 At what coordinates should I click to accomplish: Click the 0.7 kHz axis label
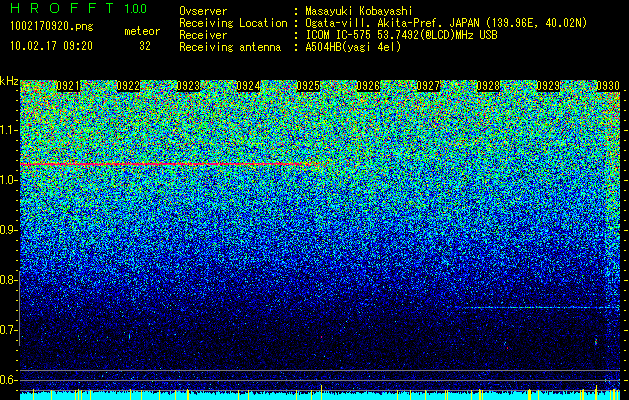(9, 330)
